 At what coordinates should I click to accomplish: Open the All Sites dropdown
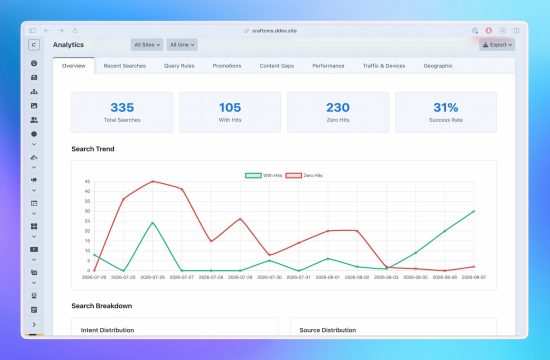[x=147, y=45]
